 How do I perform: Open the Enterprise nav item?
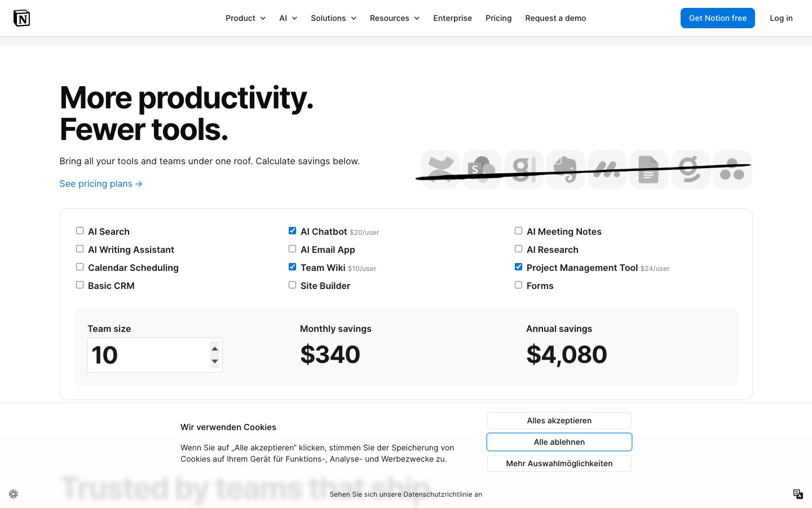[x=452, y=18]
